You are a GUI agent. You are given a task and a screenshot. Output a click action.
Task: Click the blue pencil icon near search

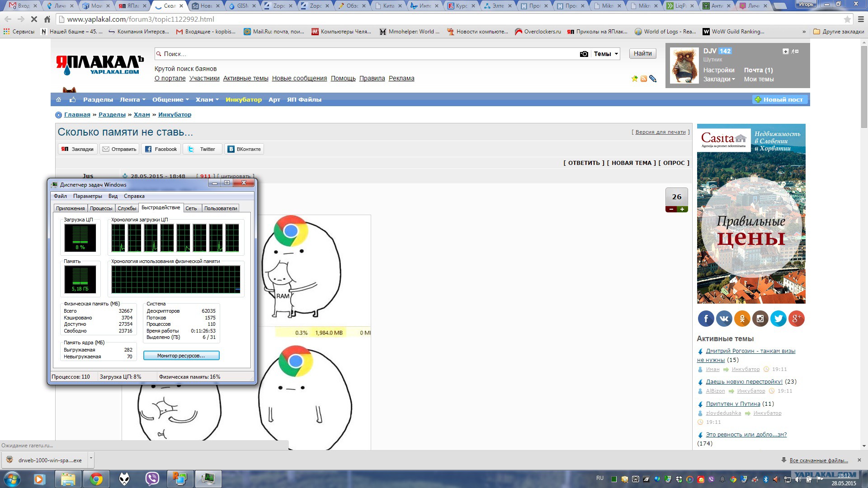652,79
